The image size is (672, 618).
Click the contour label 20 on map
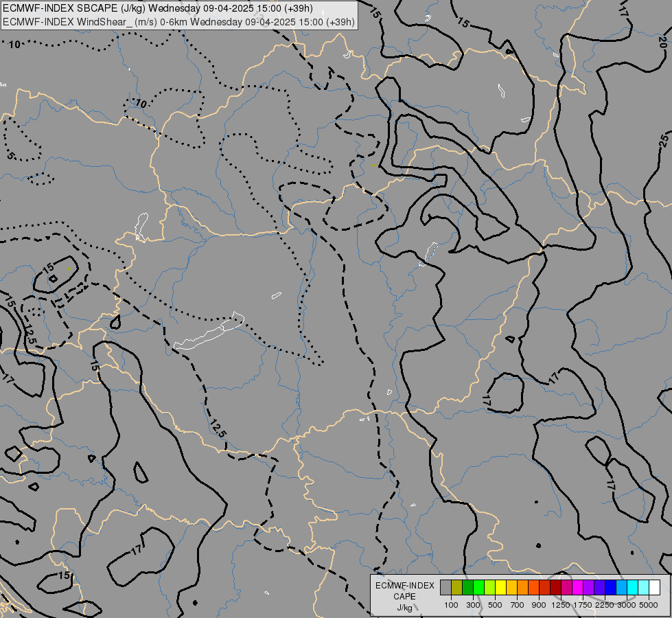click(662, 42)
